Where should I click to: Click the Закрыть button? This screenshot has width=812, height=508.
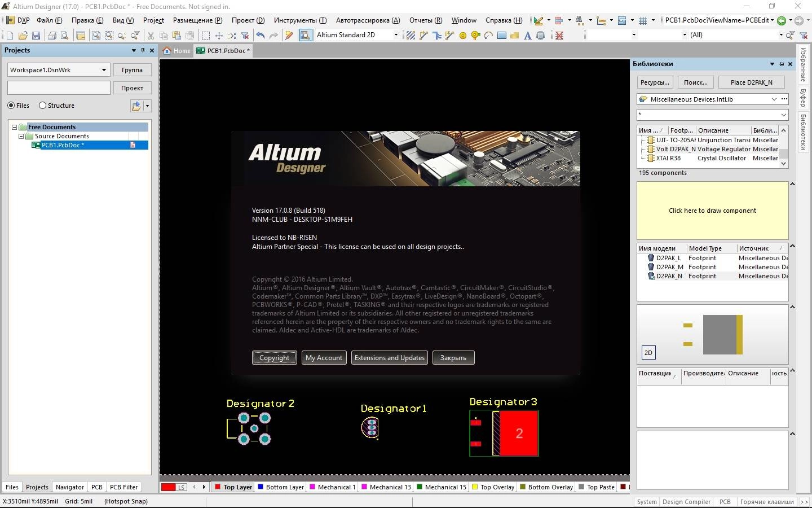click(453, 358)
